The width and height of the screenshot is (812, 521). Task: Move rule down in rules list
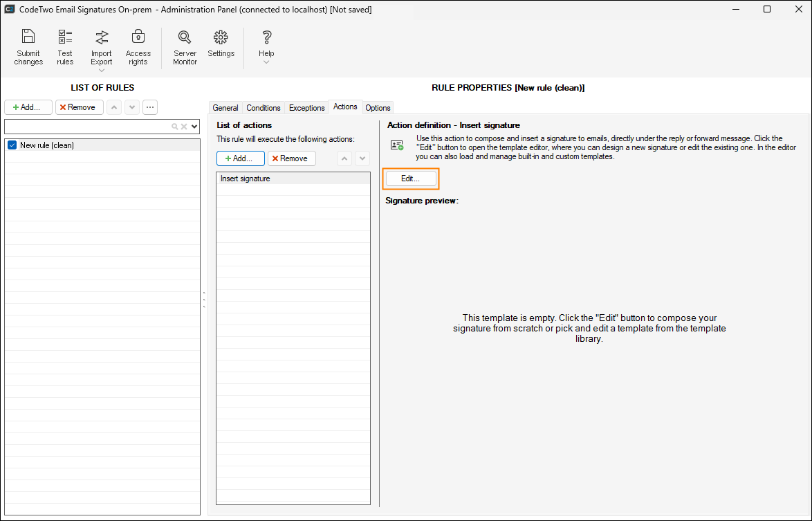point(132,107)
